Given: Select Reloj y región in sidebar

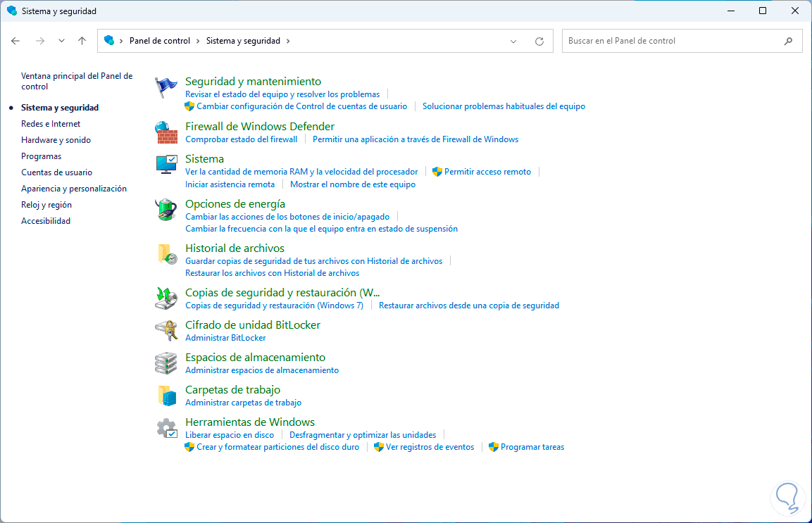Looking at the screenshot, I should click(46, 205).
